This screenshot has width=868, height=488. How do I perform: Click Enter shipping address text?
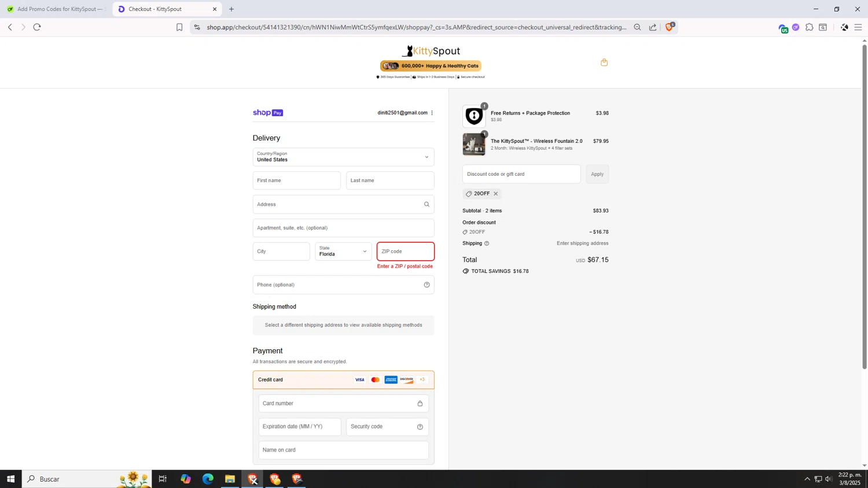(582, 243)
